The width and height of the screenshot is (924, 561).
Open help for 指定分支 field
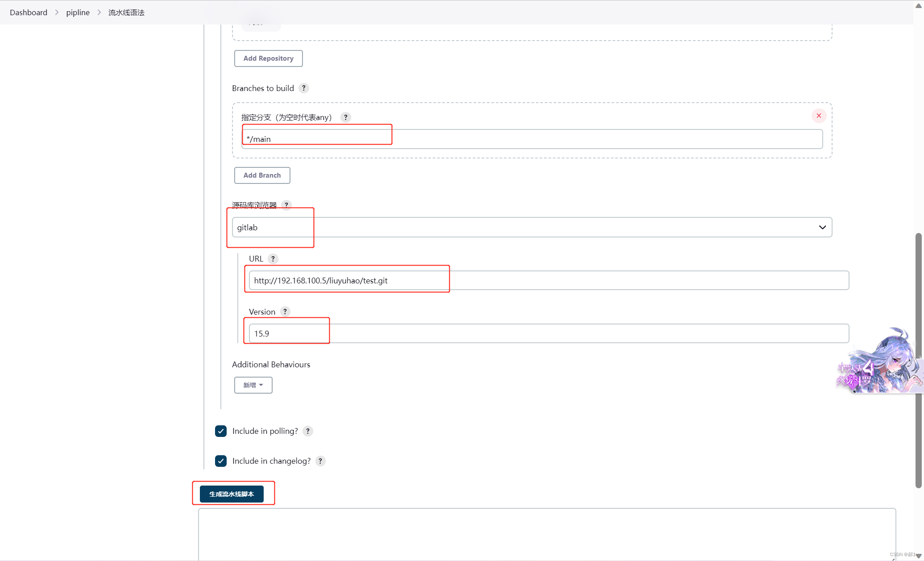point(345,117)
